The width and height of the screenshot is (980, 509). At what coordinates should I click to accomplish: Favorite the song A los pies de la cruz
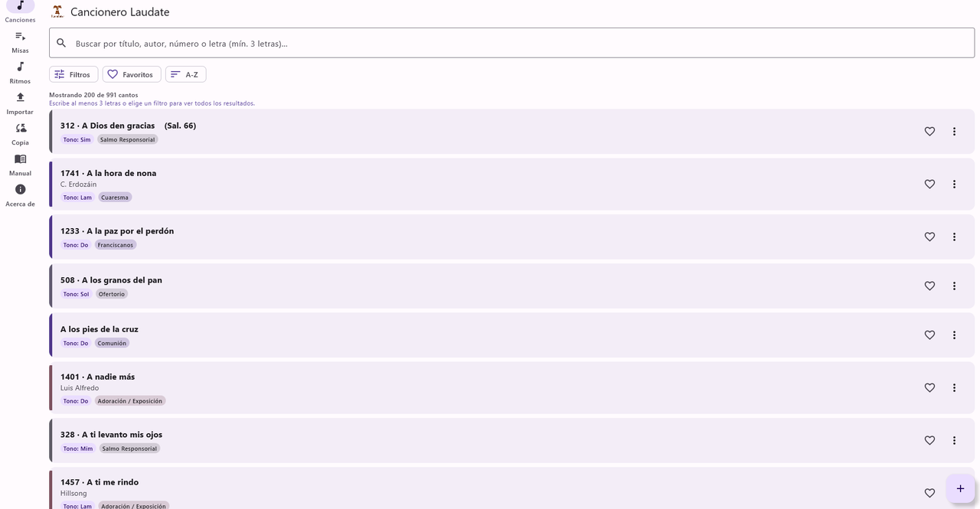(929, 335)
